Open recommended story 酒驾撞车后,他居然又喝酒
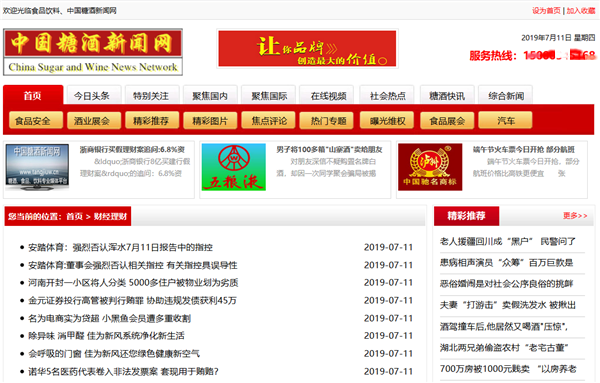The height and width of the screenshot is (383, 600). click(504, 326)
